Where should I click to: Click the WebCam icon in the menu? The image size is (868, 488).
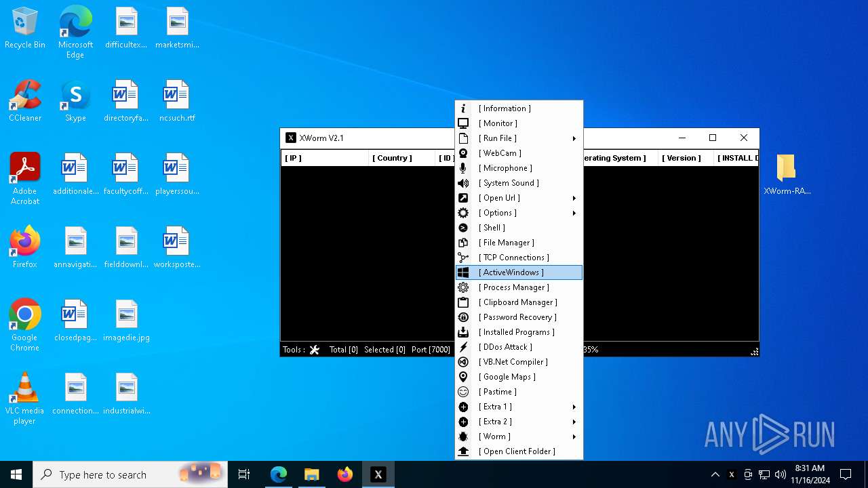point(463,153)
